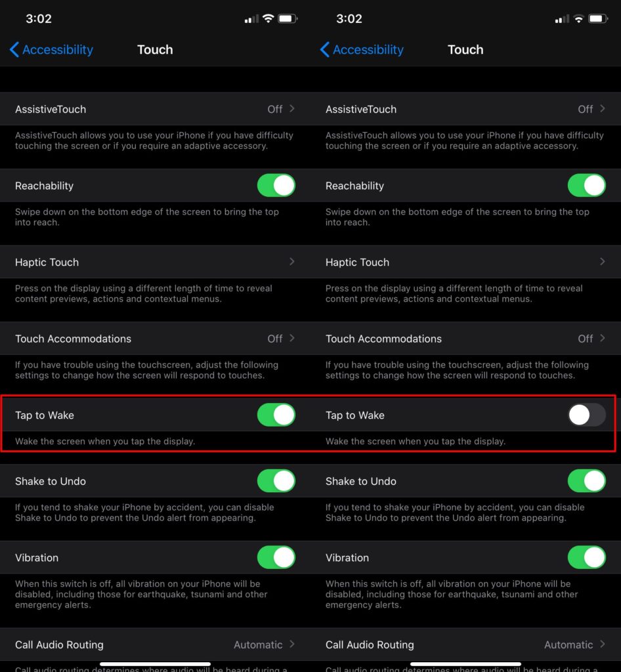The image size is (621, 672).
Task: Disable the Reachability switch
Action: [x=276, y=186]
